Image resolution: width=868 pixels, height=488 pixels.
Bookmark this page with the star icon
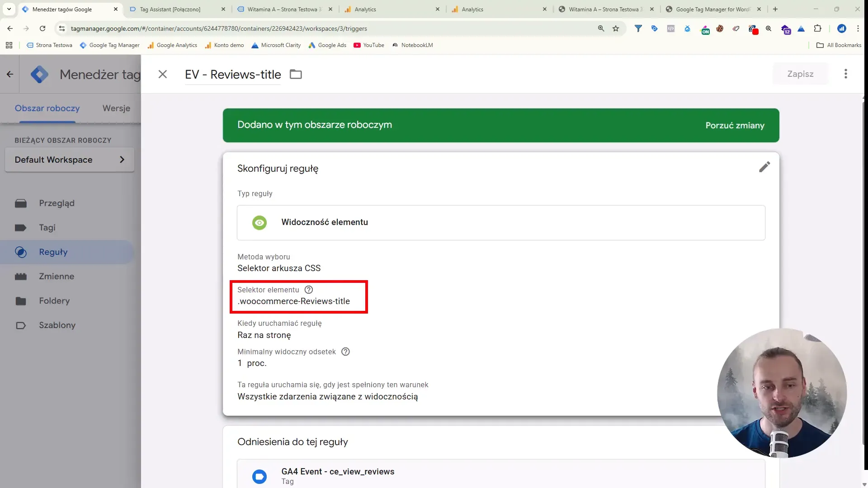pyautogui.click(x=616, y=28)
